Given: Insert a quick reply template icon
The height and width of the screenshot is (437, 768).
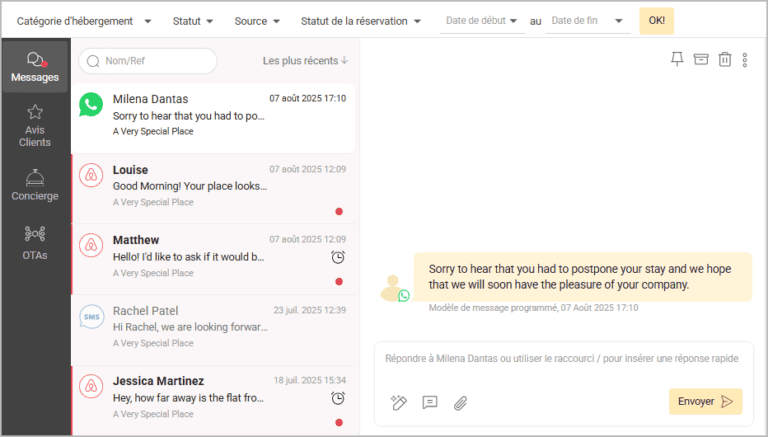Looking at the screenshot, I should 430,402.
